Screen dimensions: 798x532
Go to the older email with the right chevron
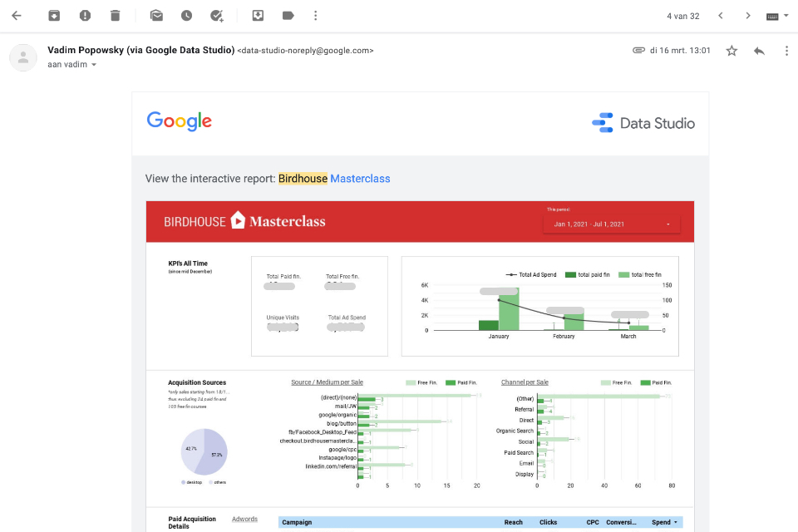[x=747, y=16]
